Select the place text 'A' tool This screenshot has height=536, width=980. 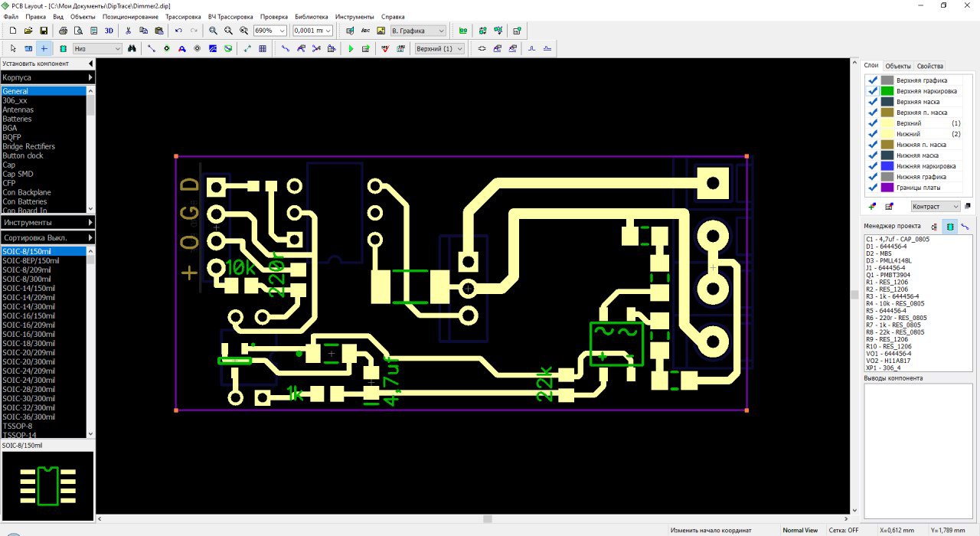181,48
